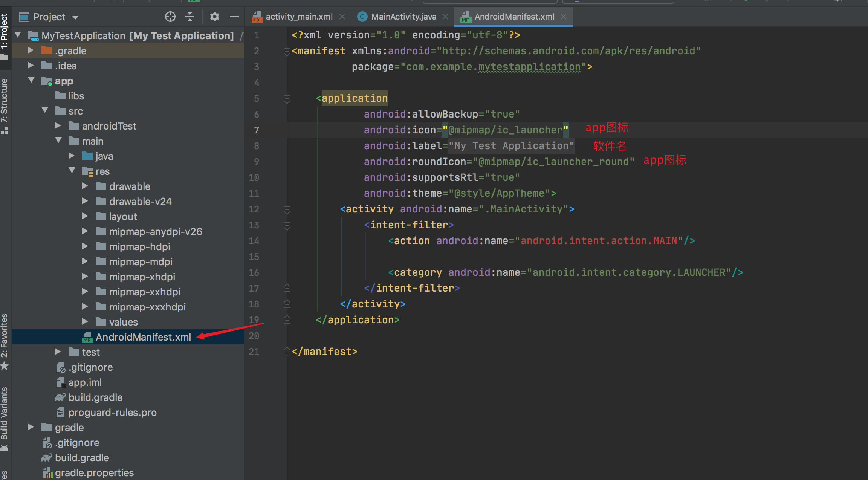
Task: Expand the .gradle folder
Action: pos(31,50)
